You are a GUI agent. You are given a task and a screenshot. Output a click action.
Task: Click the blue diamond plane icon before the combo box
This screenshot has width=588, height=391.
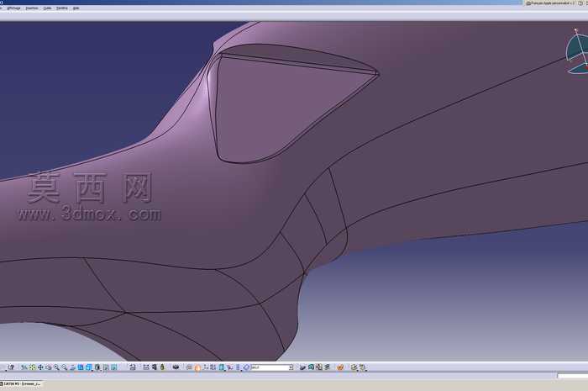tap(246, 367)
